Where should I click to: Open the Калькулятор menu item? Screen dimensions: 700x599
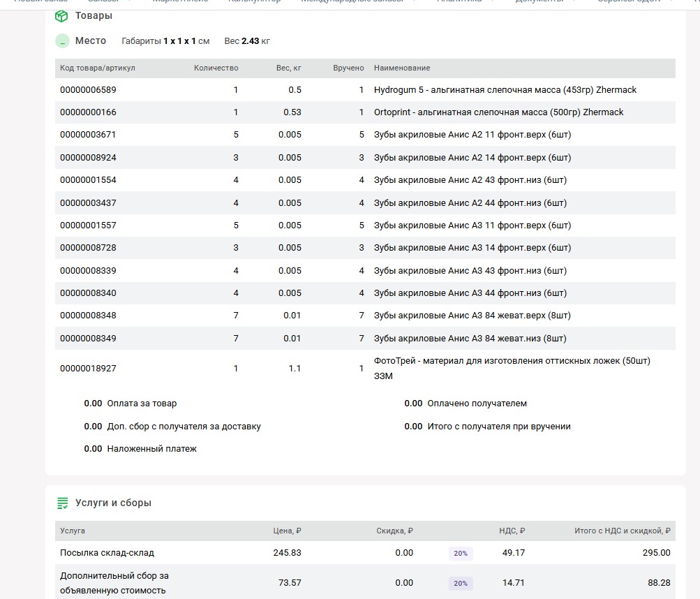[x=254, y=2]
